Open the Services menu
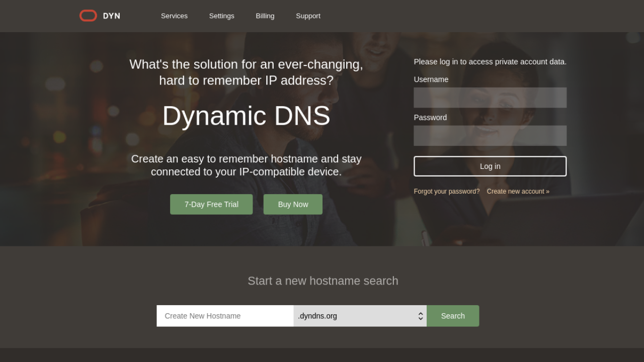 pos(174,16)
